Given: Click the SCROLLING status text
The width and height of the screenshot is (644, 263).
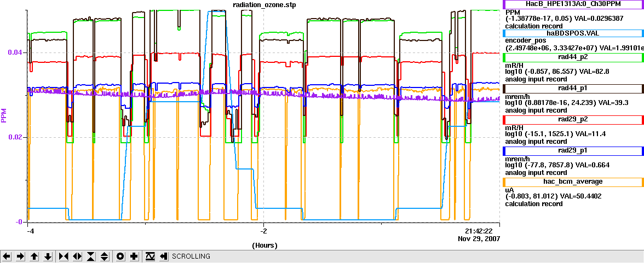Looking at the screenshot, I should (191, 256).
